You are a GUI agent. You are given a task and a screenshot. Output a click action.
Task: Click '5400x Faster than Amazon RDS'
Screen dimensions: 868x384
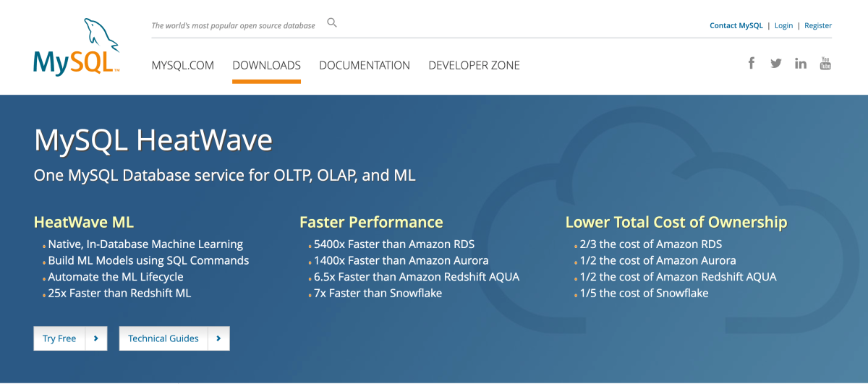pyautogui.click(x=394, y=244)
